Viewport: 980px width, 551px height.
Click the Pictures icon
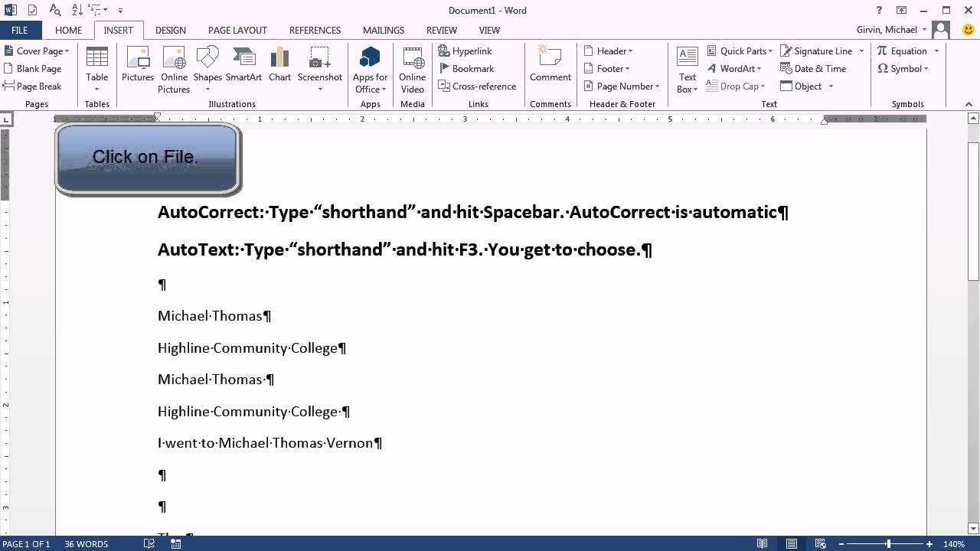[x=138, y=65]
